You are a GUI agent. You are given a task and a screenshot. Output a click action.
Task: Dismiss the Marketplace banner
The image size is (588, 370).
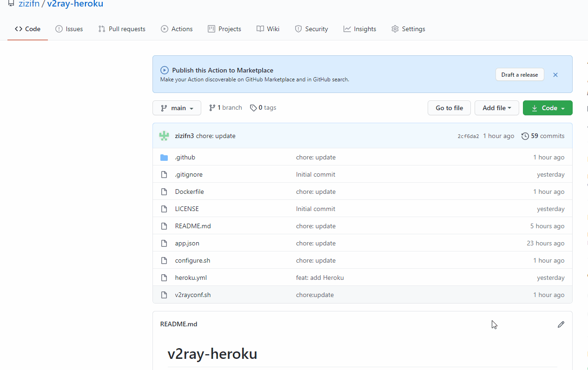(555, 74)
